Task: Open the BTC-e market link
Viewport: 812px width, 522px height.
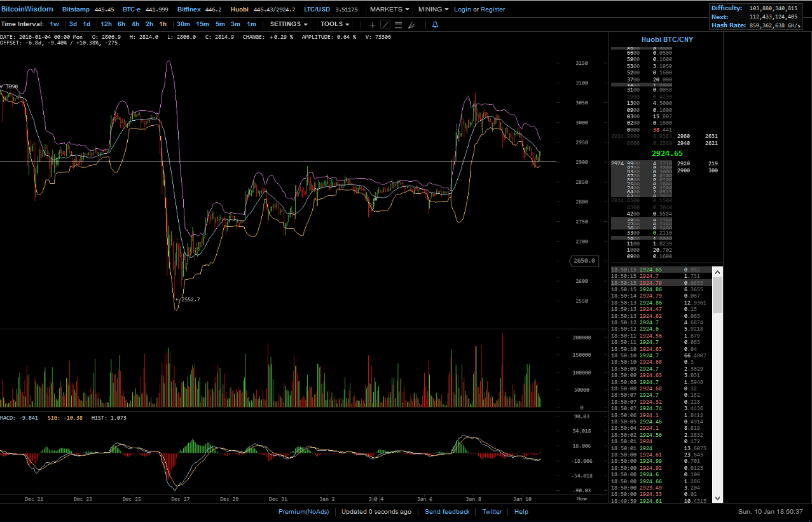Action: click(x=133, y=10)
